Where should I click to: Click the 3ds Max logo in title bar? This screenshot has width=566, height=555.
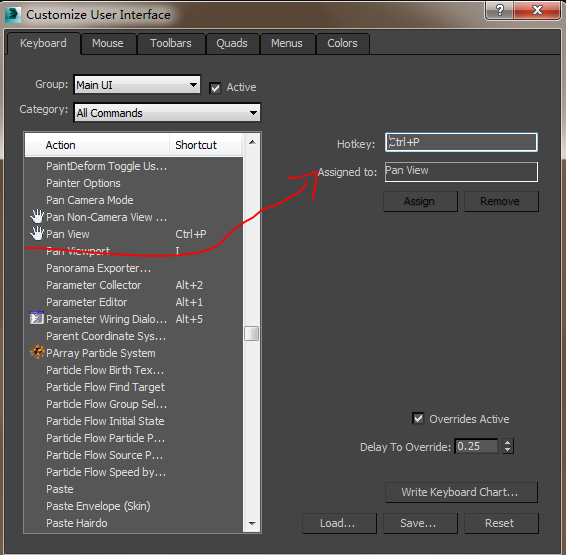[x=13, y=14]
